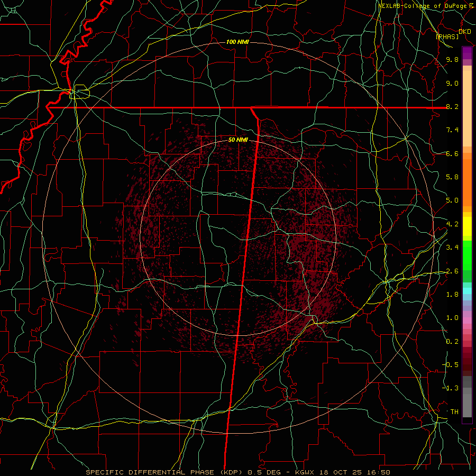Click the 8.2 value on the color scale
This screenshot has width=476, height=476.
click(x=452, y=106)
